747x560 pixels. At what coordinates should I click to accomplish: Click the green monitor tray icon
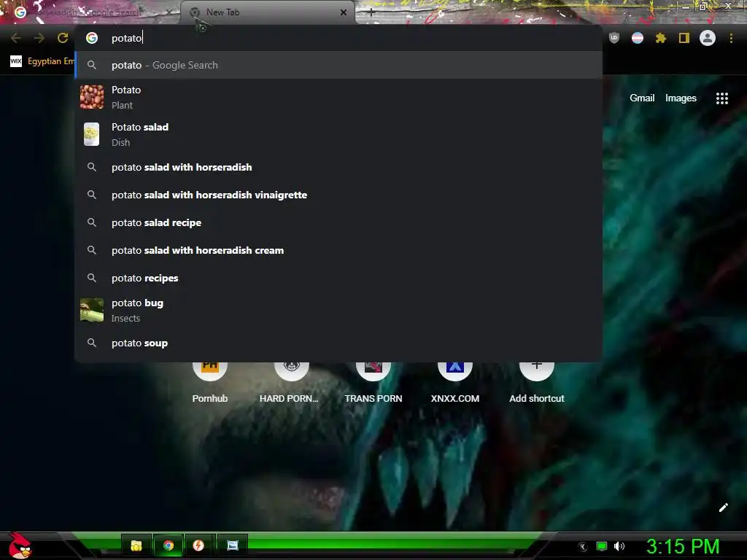[x=602, y=546]
